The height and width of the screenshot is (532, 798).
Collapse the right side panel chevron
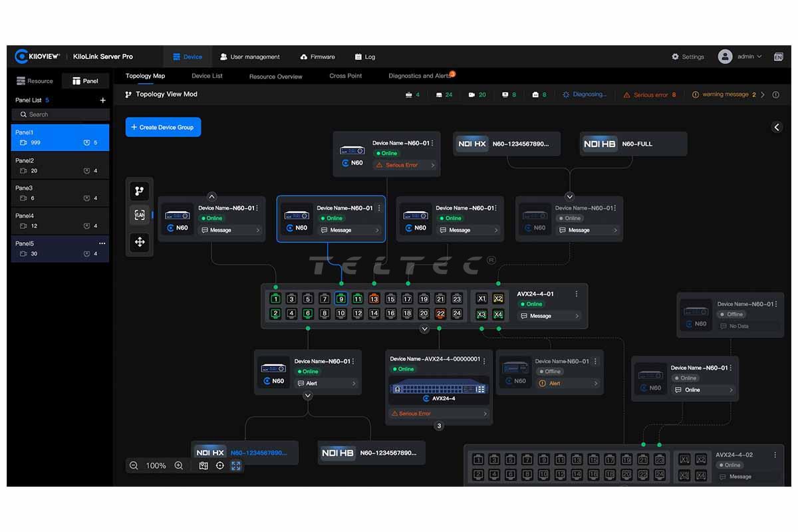pos(777,127)
